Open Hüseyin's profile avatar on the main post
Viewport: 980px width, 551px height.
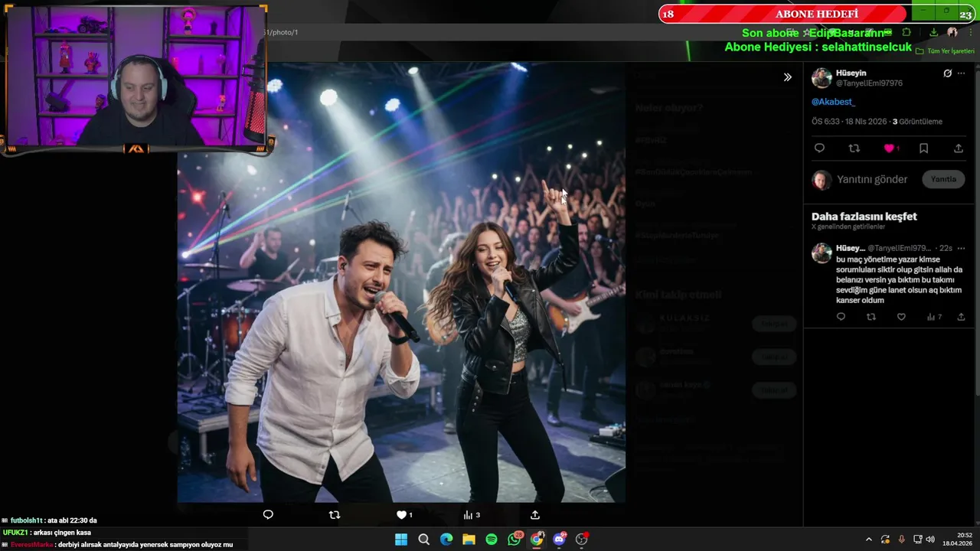tap(822, 78)
